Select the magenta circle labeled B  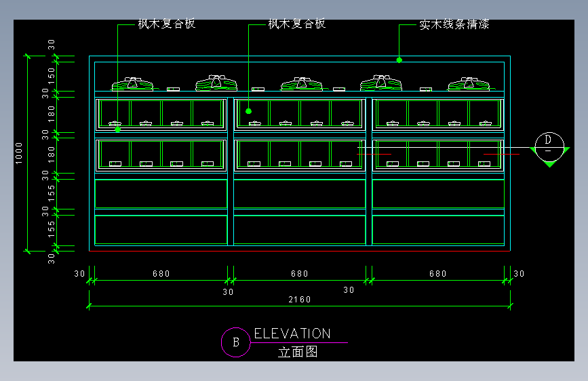(x=236, y=342)
